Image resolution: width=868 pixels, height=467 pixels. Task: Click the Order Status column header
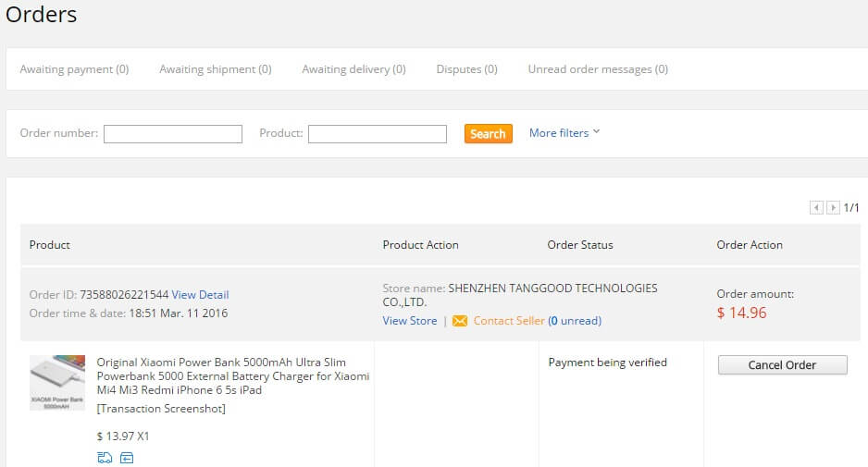click(x=580, y=244)
